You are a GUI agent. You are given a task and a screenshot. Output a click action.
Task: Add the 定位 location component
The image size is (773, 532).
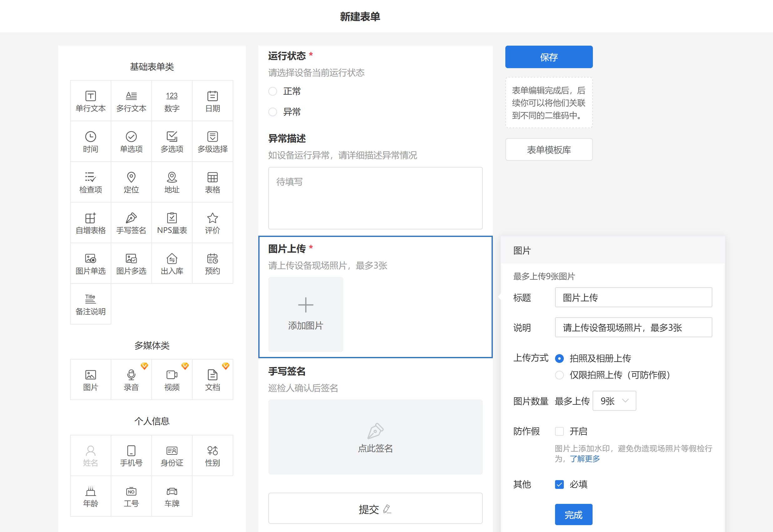click(131, 182)
